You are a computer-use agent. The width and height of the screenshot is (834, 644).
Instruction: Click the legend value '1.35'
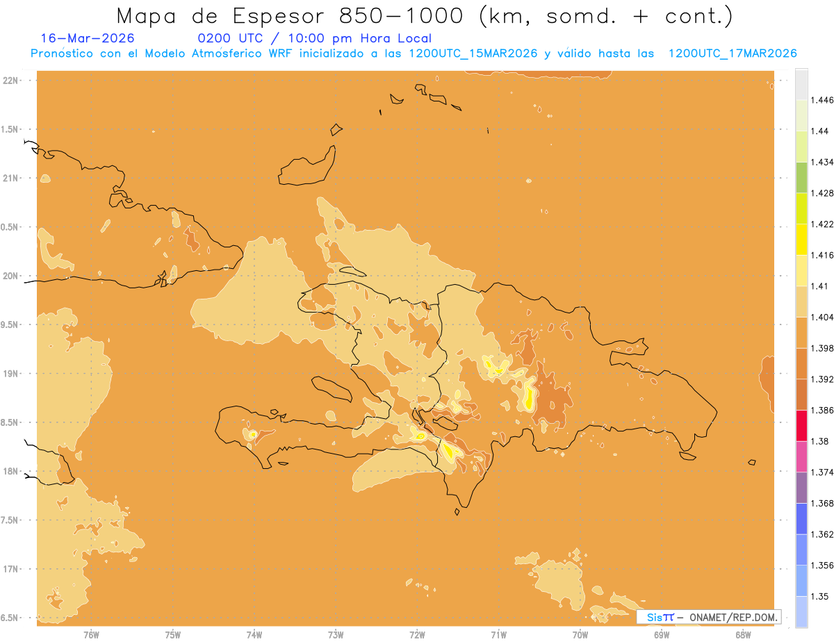819,597
